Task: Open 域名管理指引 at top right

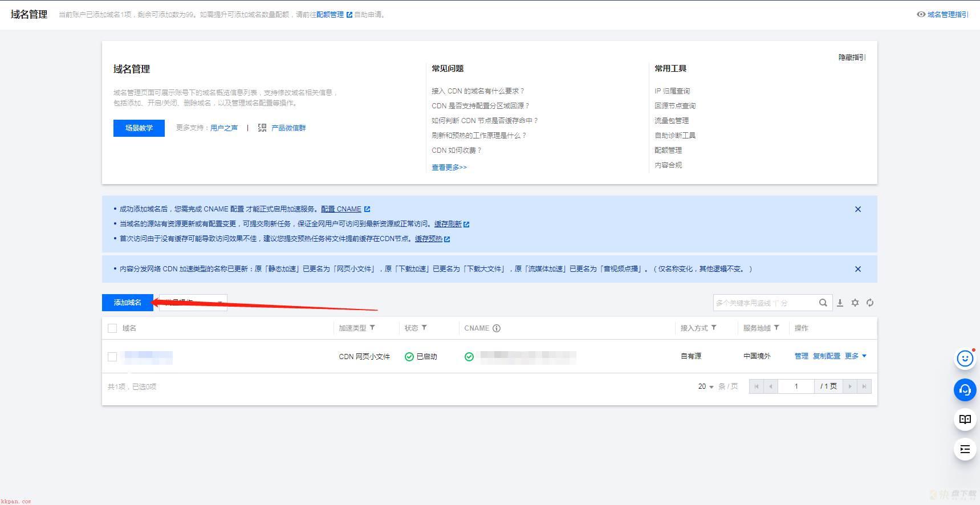Action: (948, 15)
